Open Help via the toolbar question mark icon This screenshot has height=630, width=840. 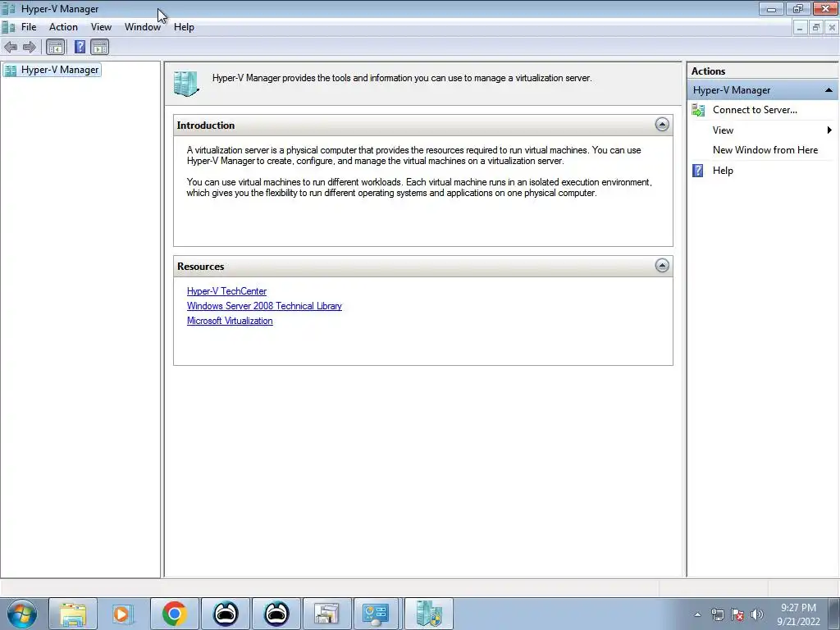pyautogui.click(x=80, y=47)
